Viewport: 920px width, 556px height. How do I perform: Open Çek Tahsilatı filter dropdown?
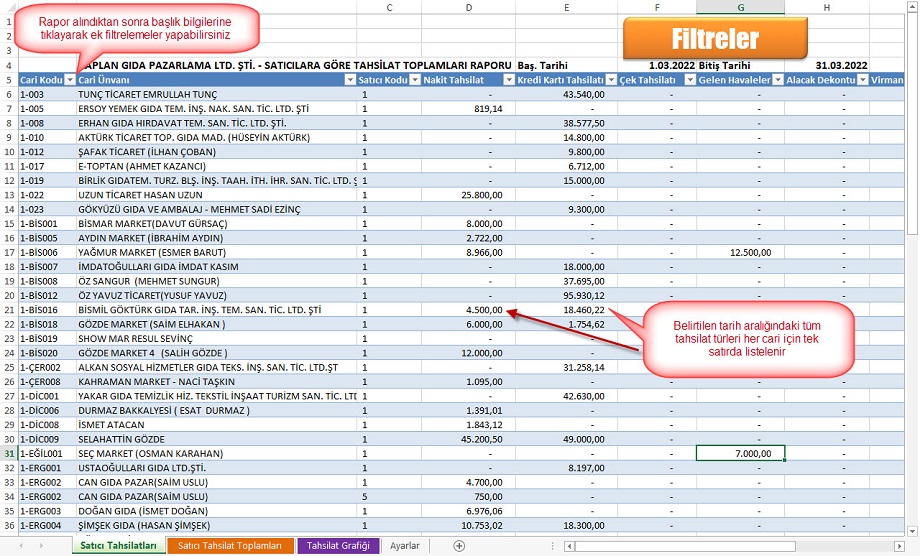click(x=690, y=80)
